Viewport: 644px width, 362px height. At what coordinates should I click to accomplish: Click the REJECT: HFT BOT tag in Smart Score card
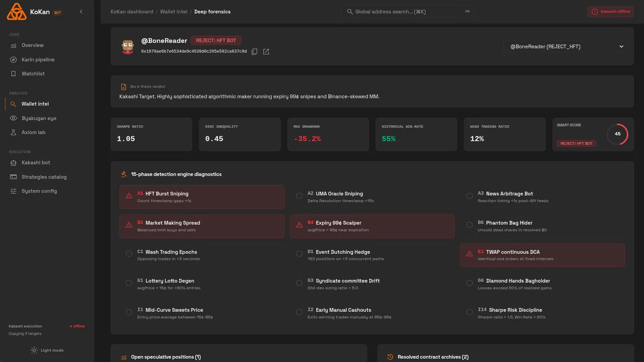click(x=576, y=143)
